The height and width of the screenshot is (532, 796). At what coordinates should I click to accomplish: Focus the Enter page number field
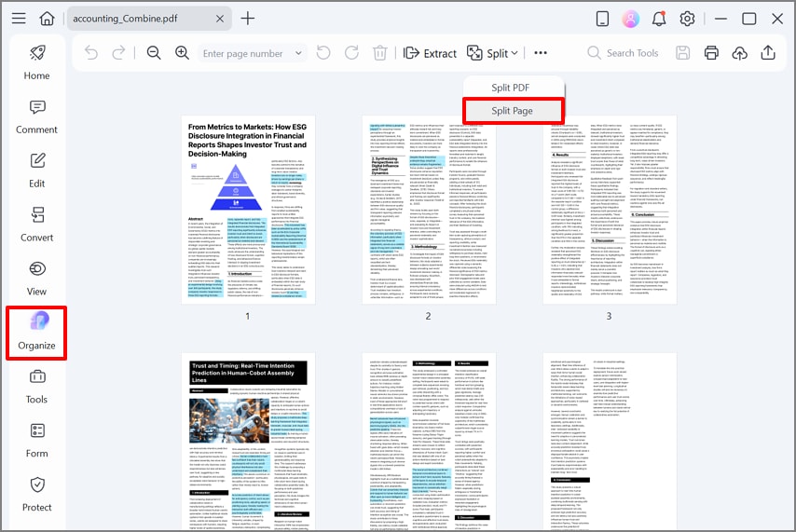click(x=253, y=53)
